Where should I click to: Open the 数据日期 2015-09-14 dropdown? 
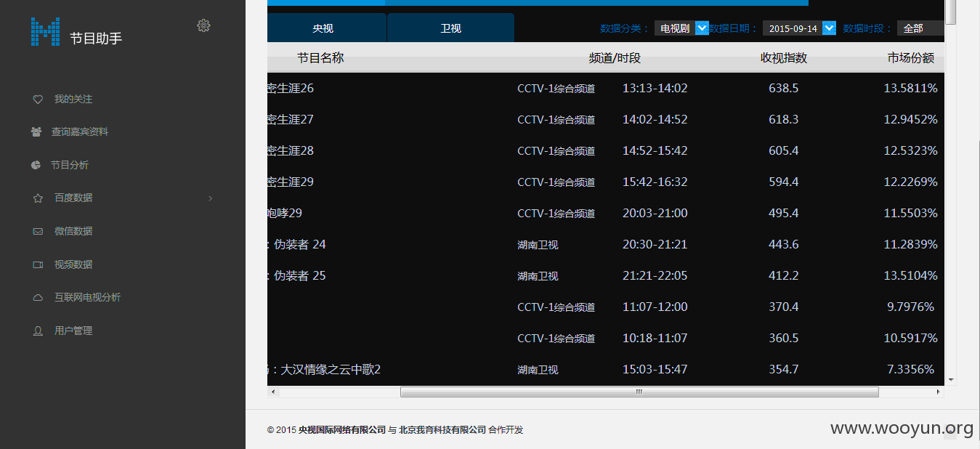coord(799,28)
